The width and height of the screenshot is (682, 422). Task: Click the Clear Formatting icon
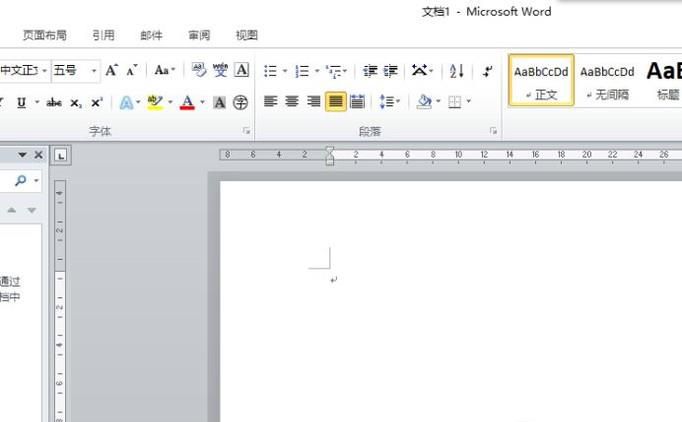click(x=199, y=70)
